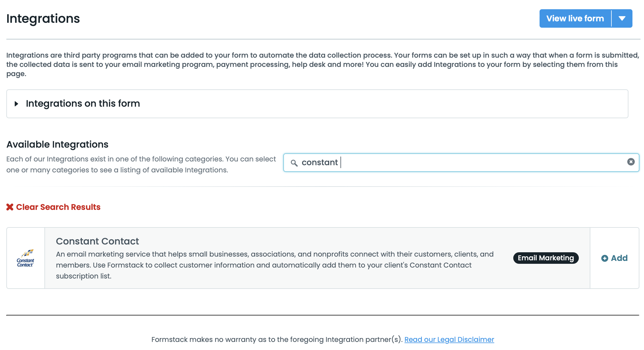The height and width of the screenshot is (350, 644).
Task: Click the Email Marketing category badge
Action: pos(546,258)
